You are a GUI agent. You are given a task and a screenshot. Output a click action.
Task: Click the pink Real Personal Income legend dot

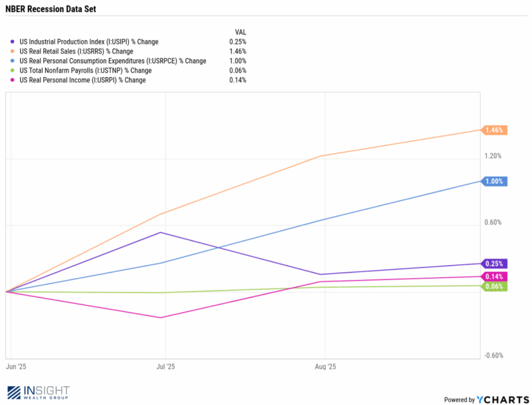tap(12, 80)
